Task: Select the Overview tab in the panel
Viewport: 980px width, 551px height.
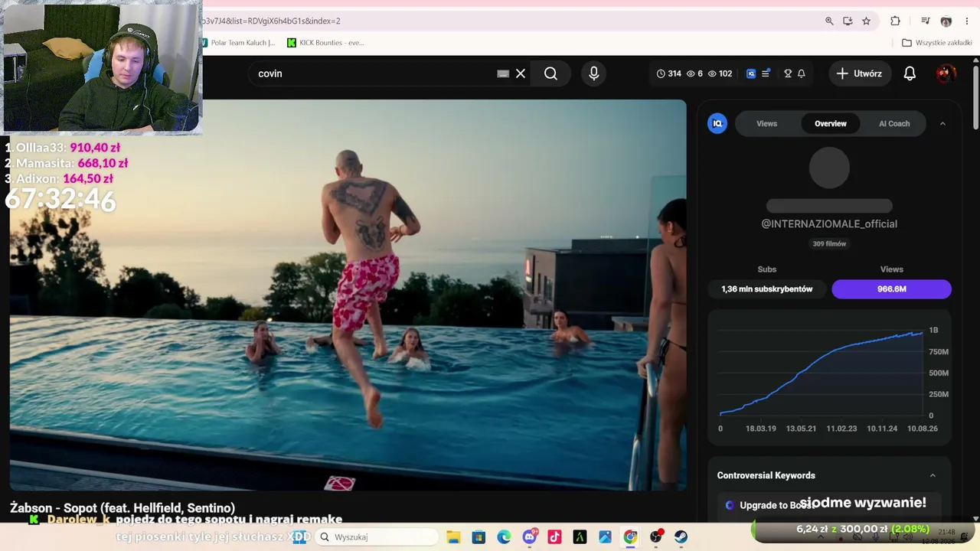Action: click(831, 123)
